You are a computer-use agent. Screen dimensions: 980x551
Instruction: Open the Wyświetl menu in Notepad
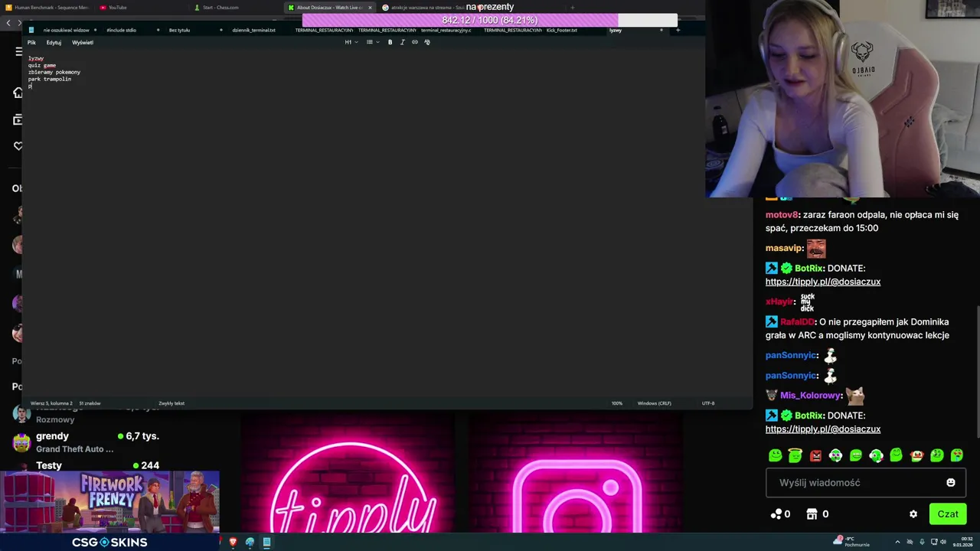pyautogui.click(x=82, y=42)
